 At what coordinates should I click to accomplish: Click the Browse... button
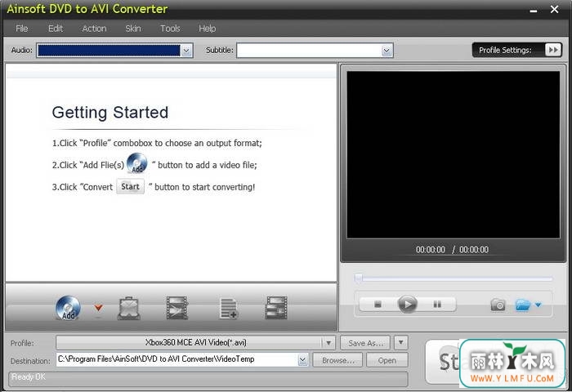(337, 360)
